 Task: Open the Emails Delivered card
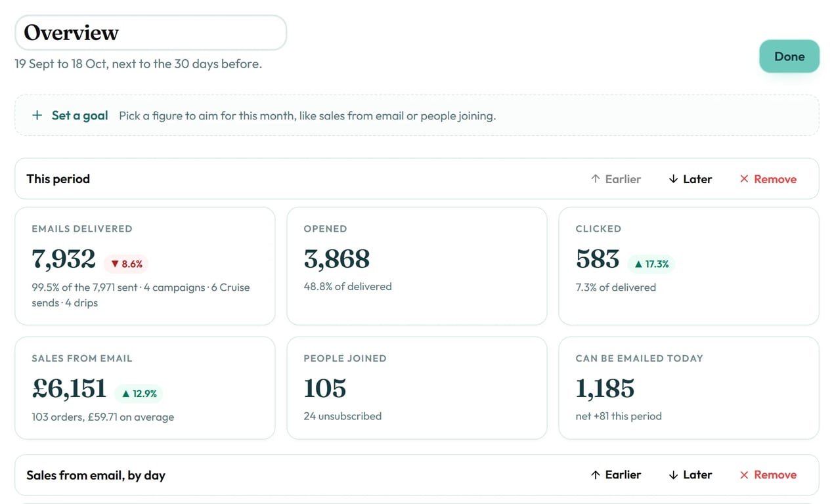[x=145, y=266]
